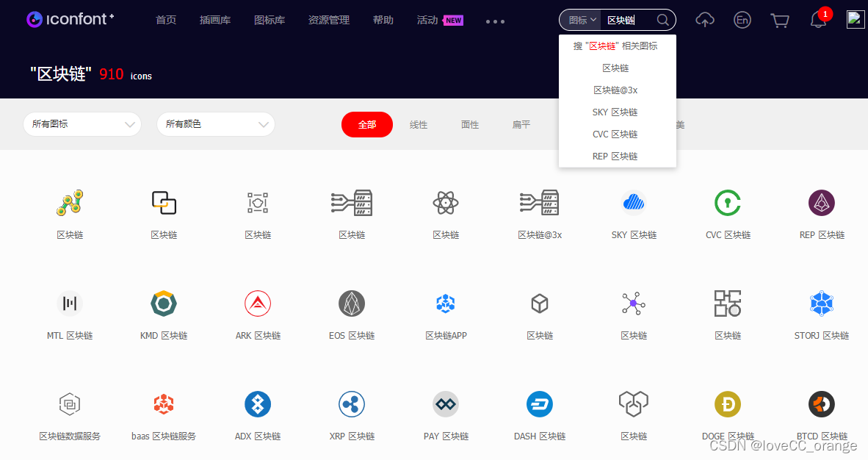The width and height of the screenshot is (868, 460).
Task: Click the search magnifier icon
Action: (662, 21)
